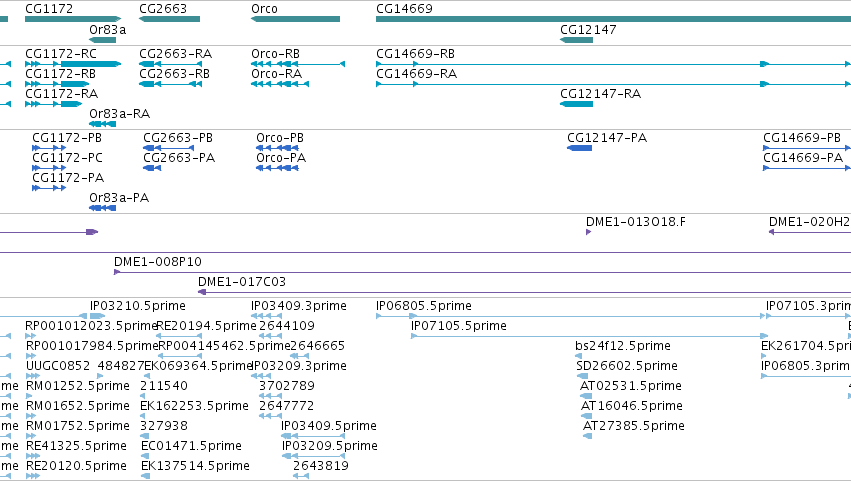Screen dimensions: 851x481
Task: Select the DME1-017C03 clone label
Action: click(x=242, y=282)
